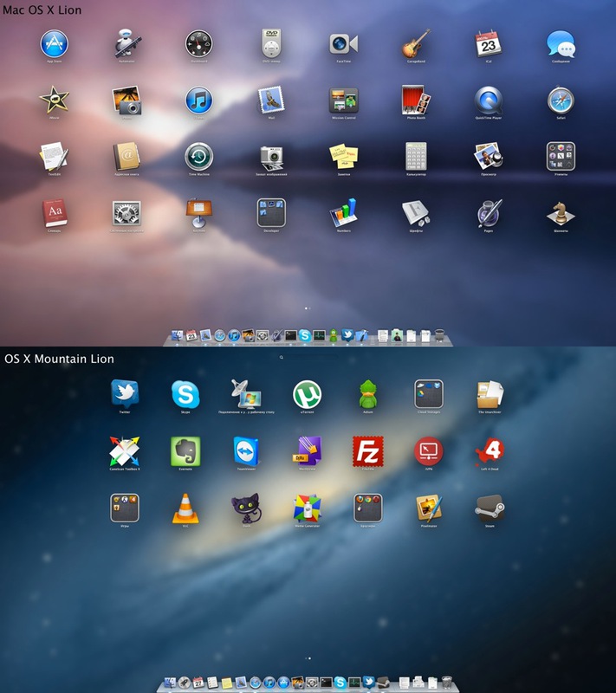Open Stickies yellow notes icon
This screenshot has height=693, width=616.
point(343,157)
